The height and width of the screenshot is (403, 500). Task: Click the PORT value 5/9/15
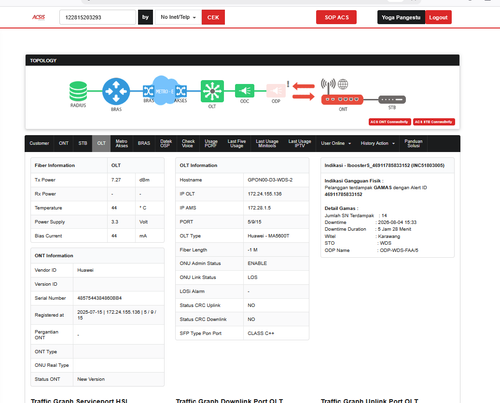click(254, 222)
